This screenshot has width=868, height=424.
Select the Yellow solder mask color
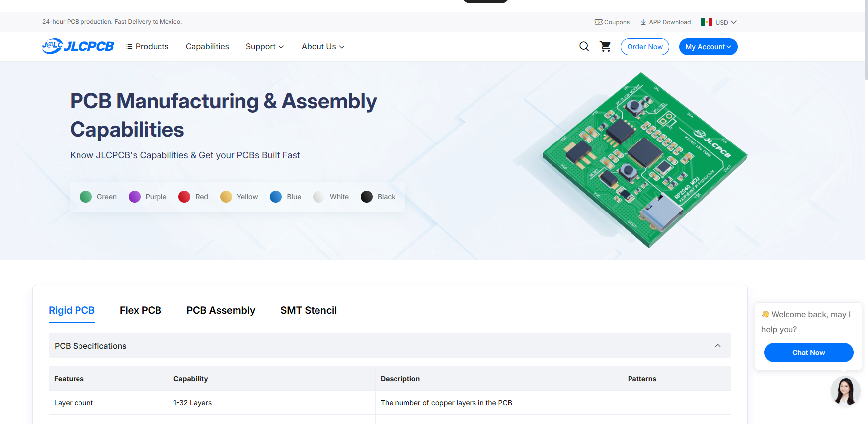point(239,197)
